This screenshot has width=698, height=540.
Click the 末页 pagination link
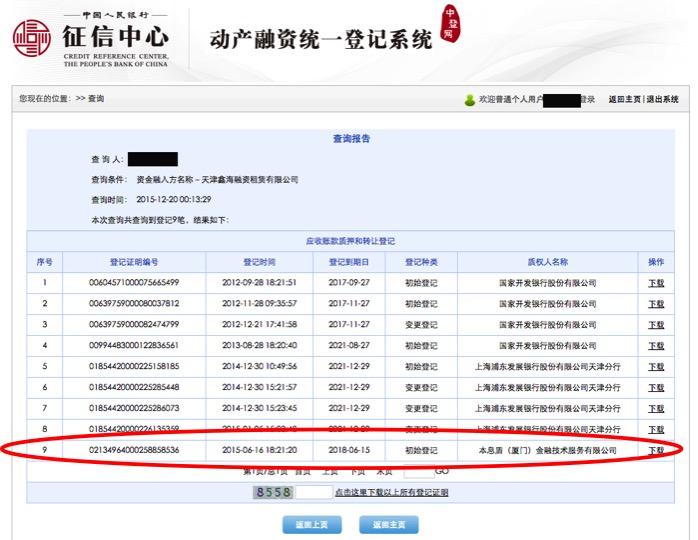(x=384, y=471)
